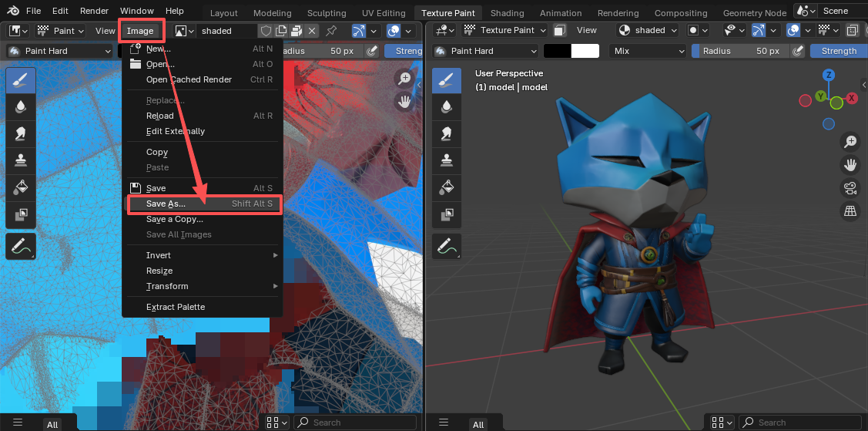Click the Search field at the bottom right
868x431 pixels.
pos(801,423)
